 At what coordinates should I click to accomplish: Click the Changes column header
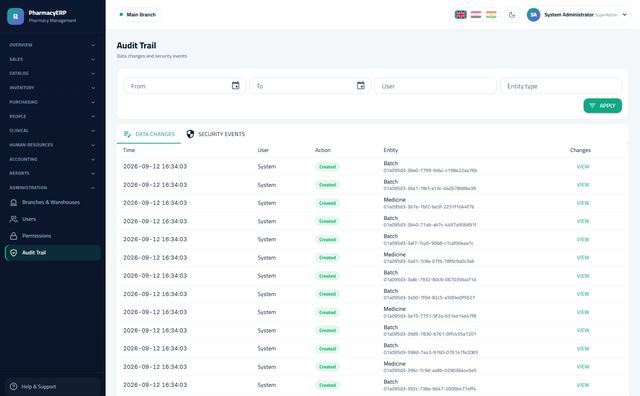point(580,150)
